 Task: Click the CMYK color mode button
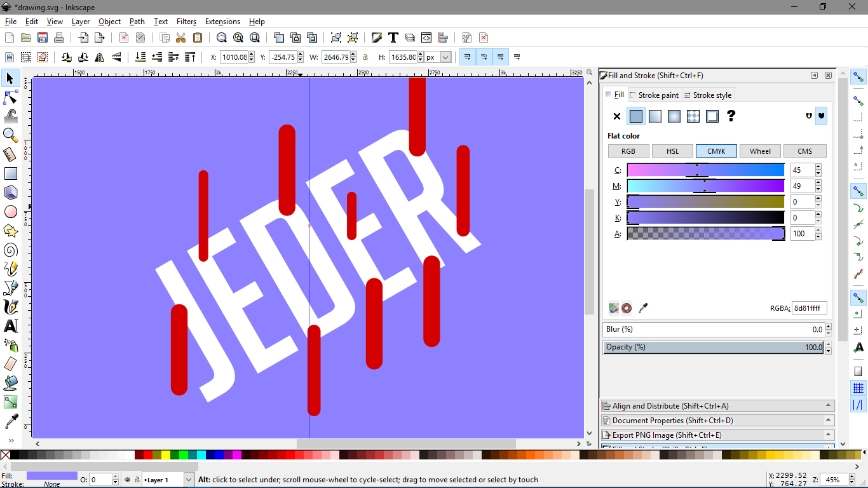[x=716, y=151]
